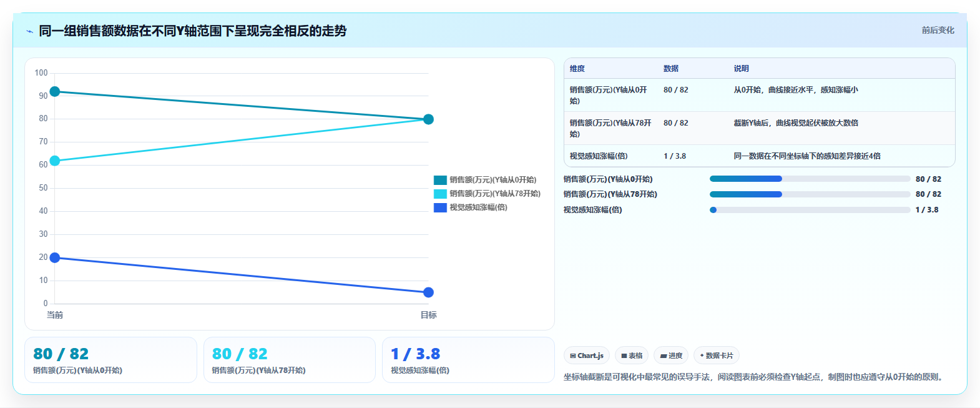Click the teal data point at 目标 near 80
980x408 pixels.
[x=428, y=119]
